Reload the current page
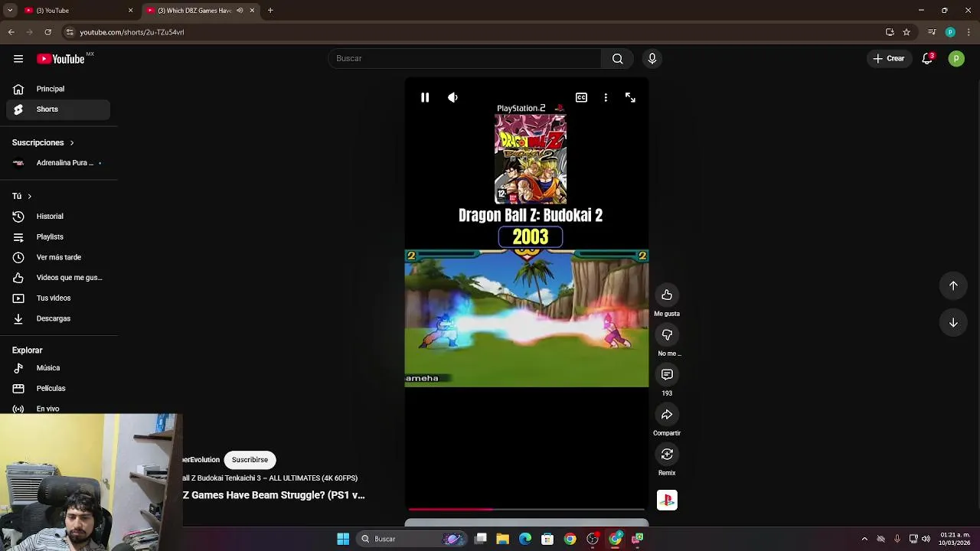Screen dimensions: 980x551 pos(47,32)
